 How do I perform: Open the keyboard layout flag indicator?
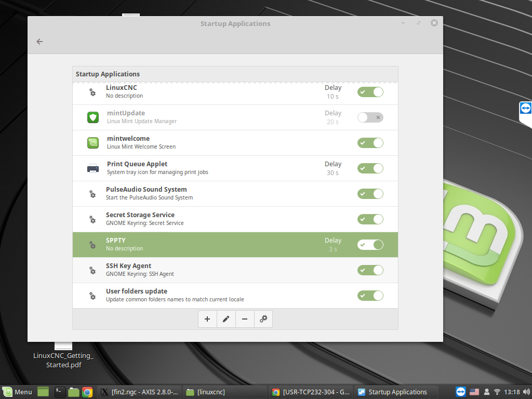coord(474,392)
